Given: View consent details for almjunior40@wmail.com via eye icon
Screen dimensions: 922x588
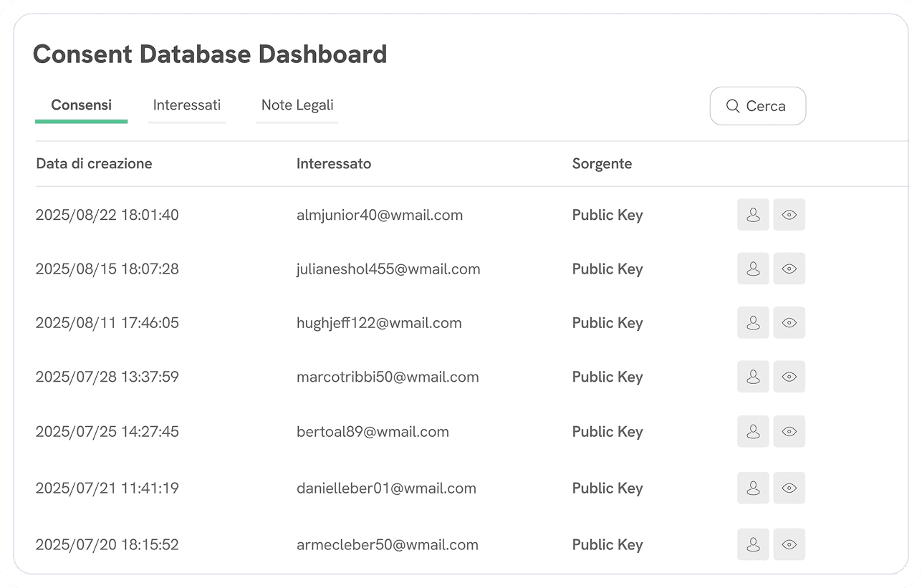Looking at the screenshot, I should pyautogui.click(x=789, y=215).
